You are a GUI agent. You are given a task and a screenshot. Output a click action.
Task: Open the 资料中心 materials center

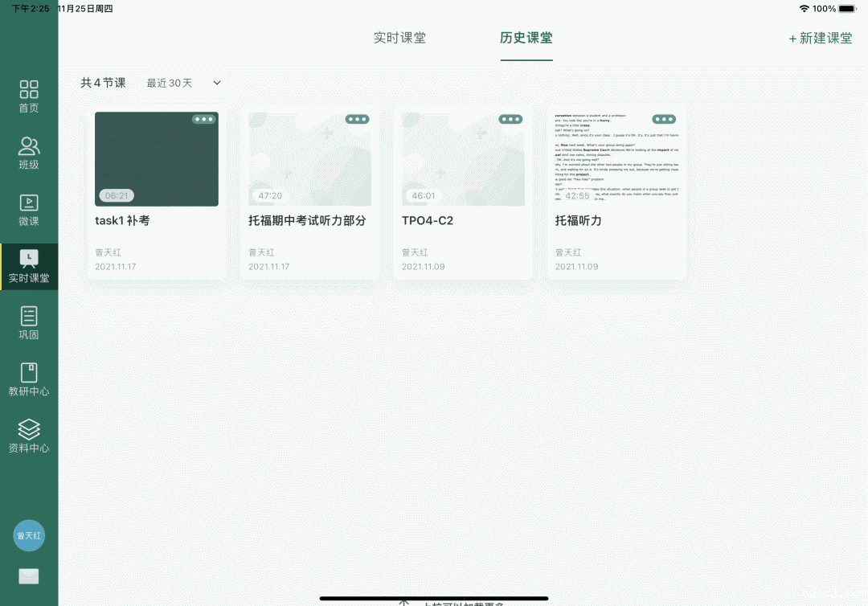(x=29, y=436)
